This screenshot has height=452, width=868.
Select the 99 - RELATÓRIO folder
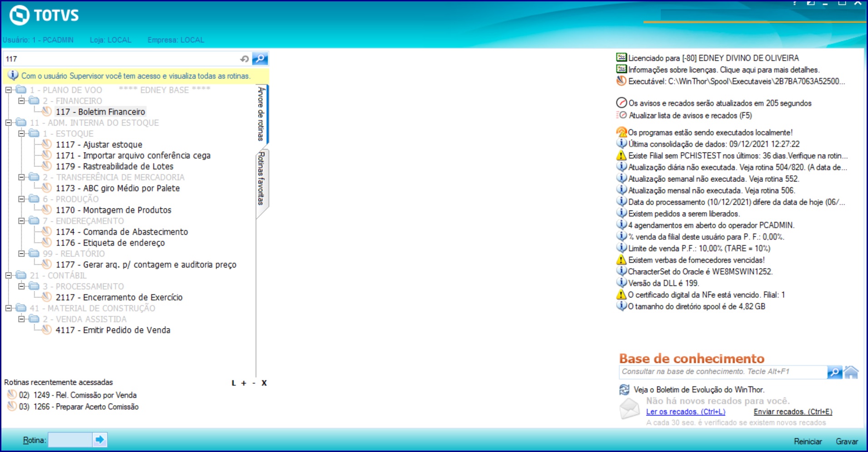coord(74,253)
